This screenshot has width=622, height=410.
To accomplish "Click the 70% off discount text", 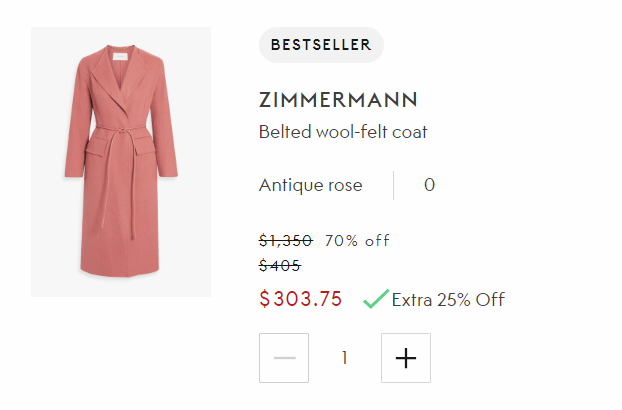I will (x=357, y=240).
